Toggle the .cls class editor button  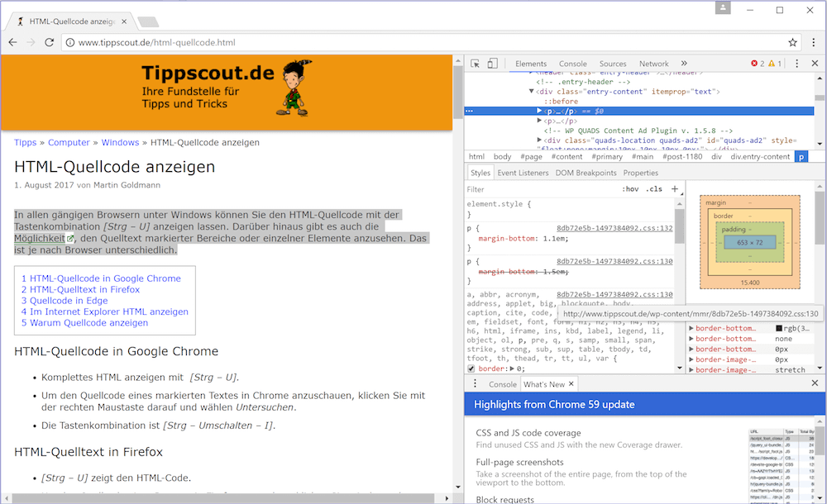654,188
